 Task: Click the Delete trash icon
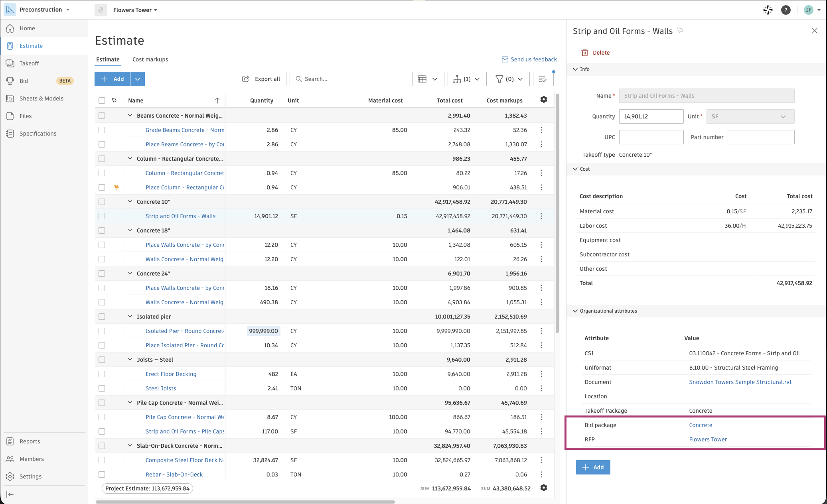click(x=585, y=53)
